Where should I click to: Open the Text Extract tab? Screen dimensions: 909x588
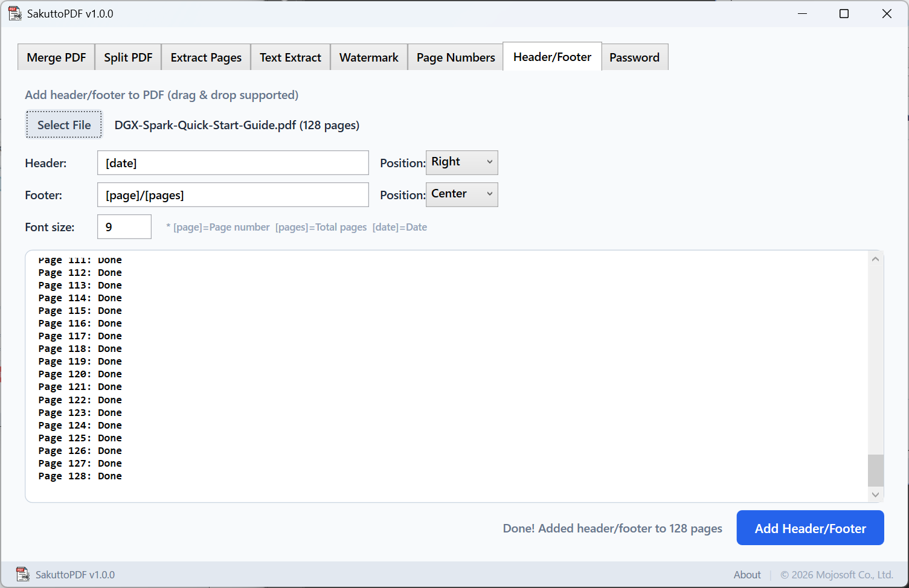click(x=290, y=57)
